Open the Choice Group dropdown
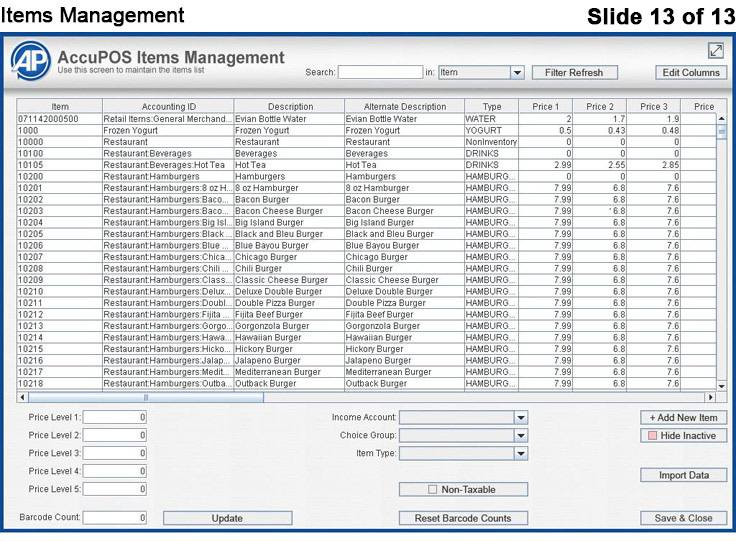 pos(521,435)
